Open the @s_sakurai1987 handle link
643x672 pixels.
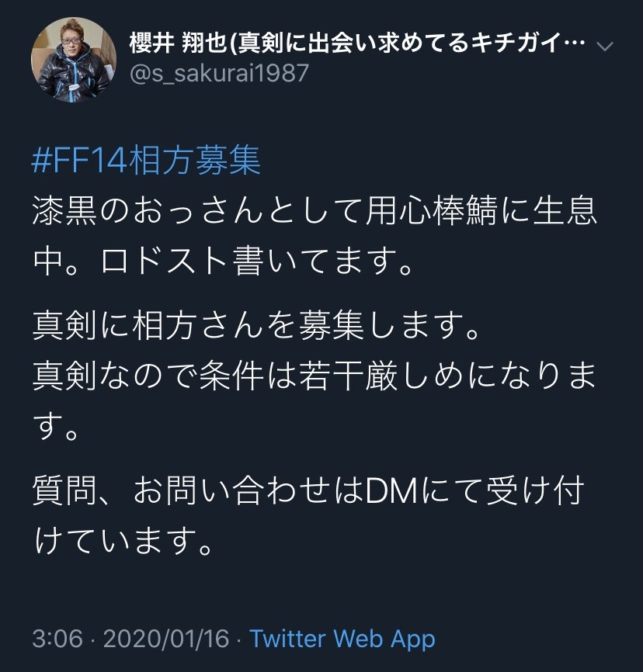pos(219,73)
